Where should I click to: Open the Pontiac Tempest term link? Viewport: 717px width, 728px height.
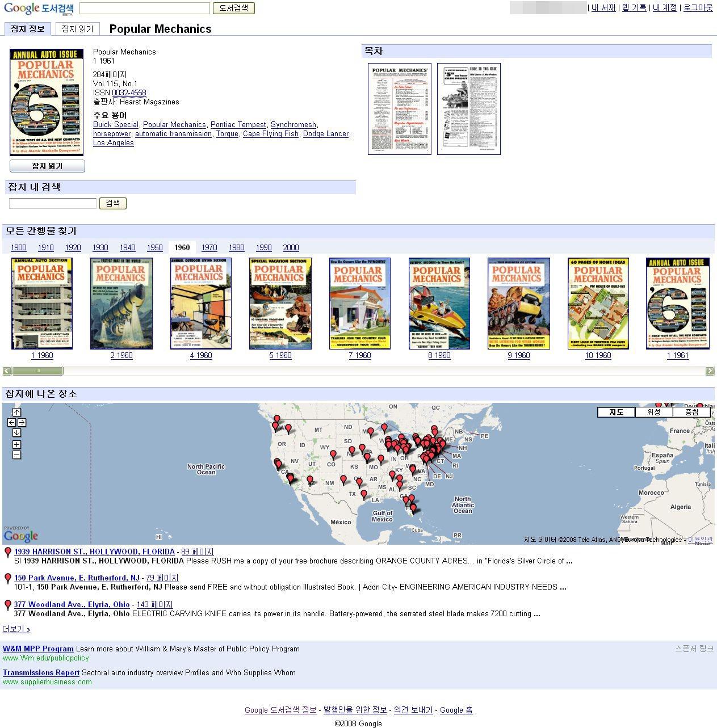pyautogui.click(x=238, y=124)
